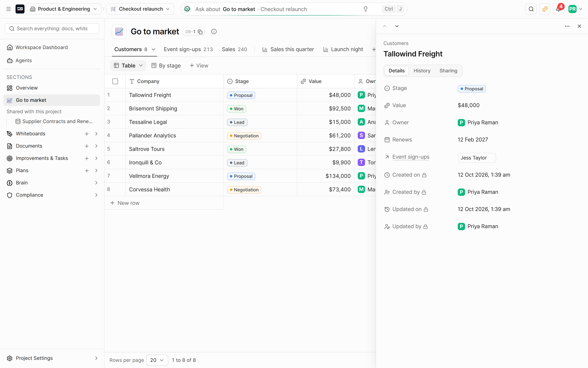Open the PR profile menu
This screenshot has height=368, width=588.
tap(575, 9)
